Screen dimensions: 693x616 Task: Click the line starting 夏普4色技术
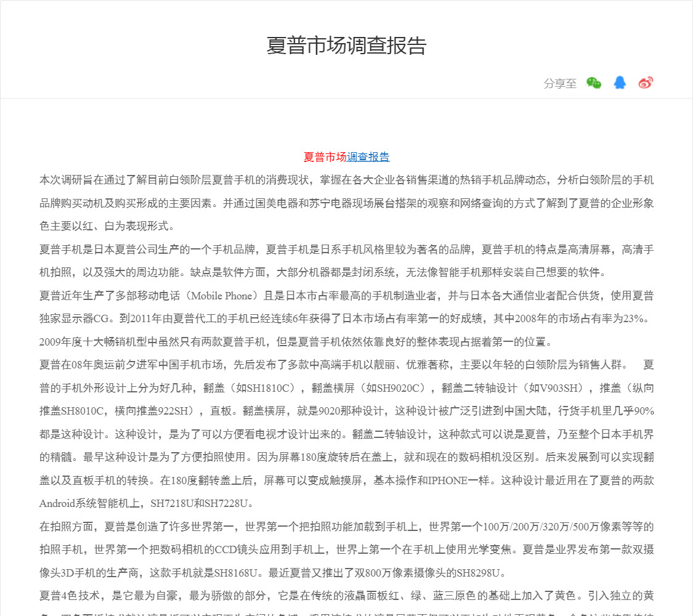pos(346,596)
